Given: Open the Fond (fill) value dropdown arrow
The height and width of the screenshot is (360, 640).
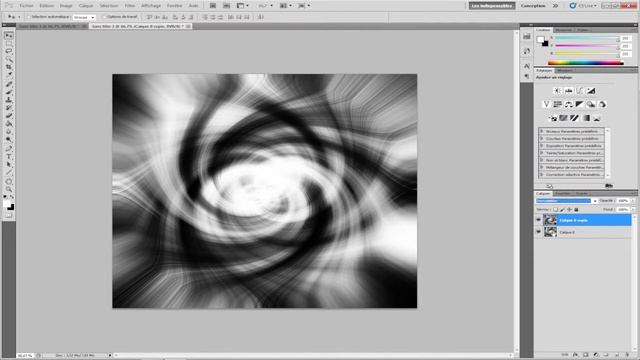Looking at the screenshot, I should coord(633,209).
